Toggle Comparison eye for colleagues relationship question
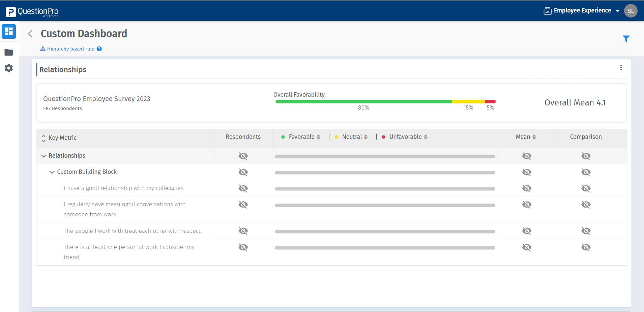 (x=586, y=188)
